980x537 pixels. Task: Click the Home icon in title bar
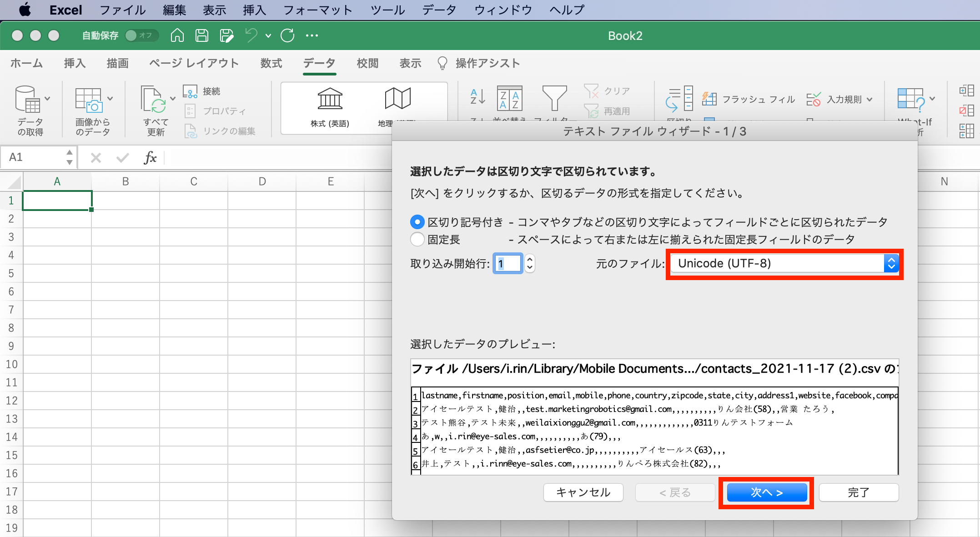(x=177, y=35)
